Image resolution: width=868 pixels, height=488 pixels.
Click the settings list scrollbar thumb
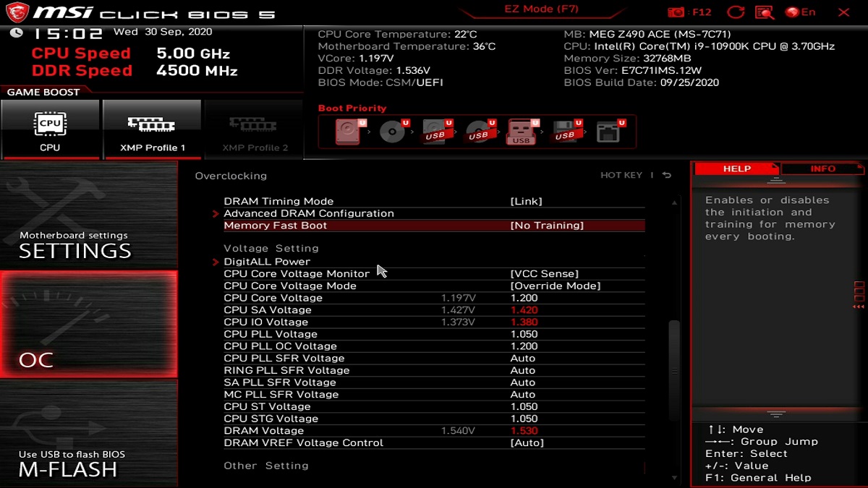(x=674, y=371)
